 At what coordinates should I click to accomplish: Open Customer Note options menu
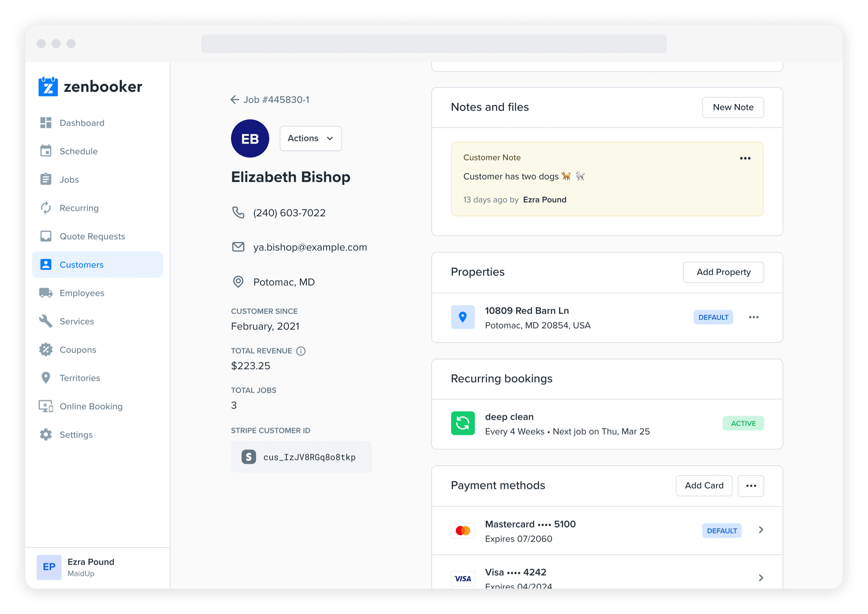point(745,158)
